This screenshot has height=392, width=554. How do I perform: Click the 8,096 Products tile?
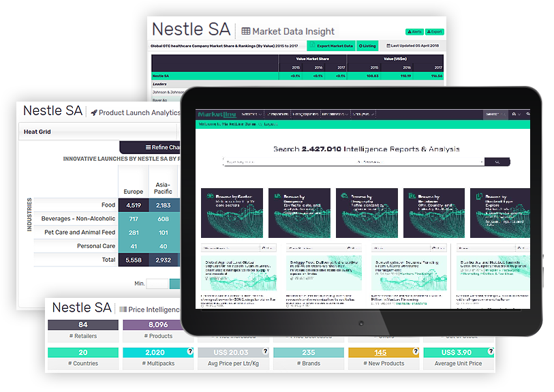(x=153, y=331)
